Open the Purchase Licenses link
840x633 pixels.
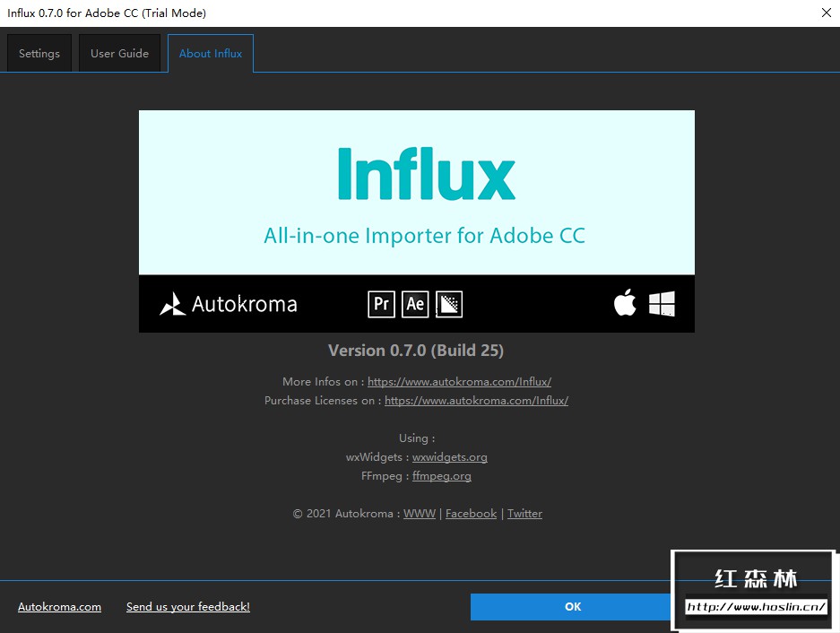(x=476, y=401)
